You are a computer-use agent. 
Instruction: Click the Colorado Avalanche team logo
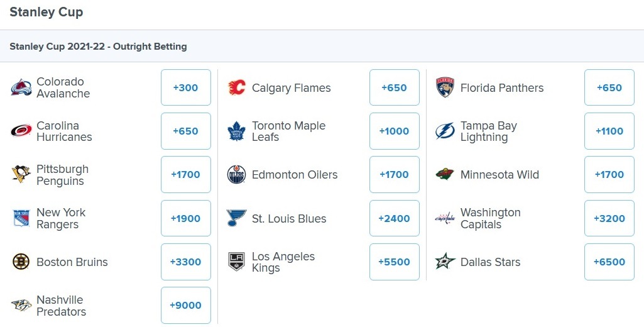click(x=21, y=87)
